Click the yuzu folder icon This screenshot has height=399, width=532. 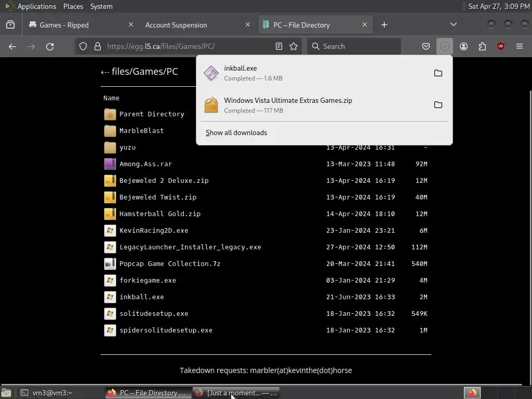tap(110, 147)
